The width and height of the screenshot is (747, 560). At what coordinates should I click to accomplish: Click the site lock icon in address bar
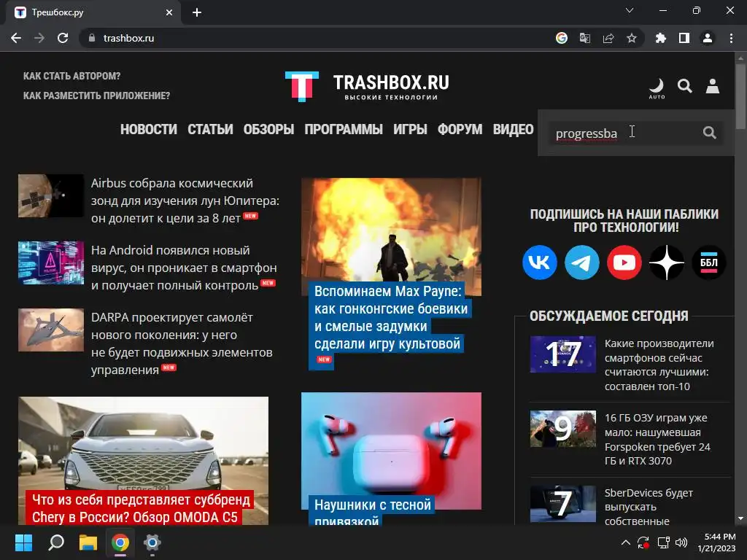pyautogui.click(x=92, y=38)
